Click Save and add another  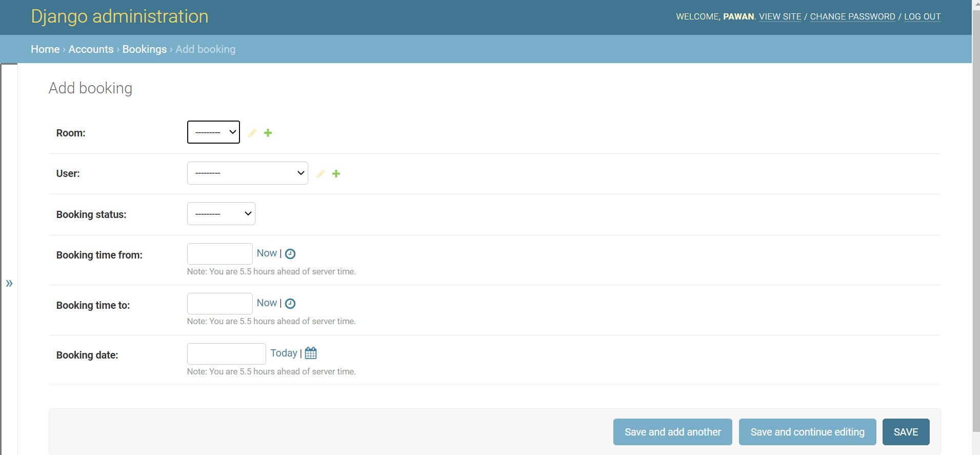(672, 432)
